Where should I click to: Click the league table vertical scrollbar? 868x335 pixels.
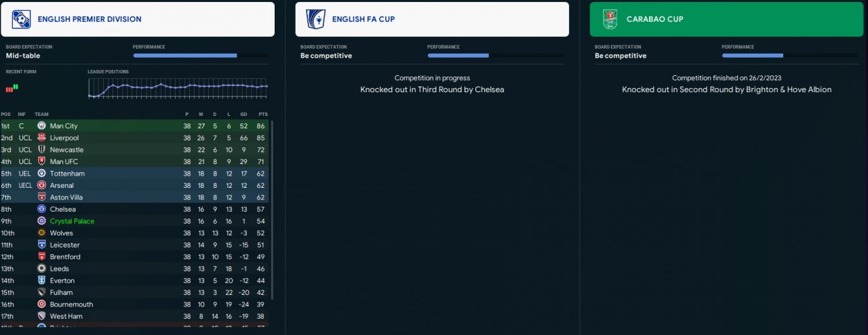point(272,210)
